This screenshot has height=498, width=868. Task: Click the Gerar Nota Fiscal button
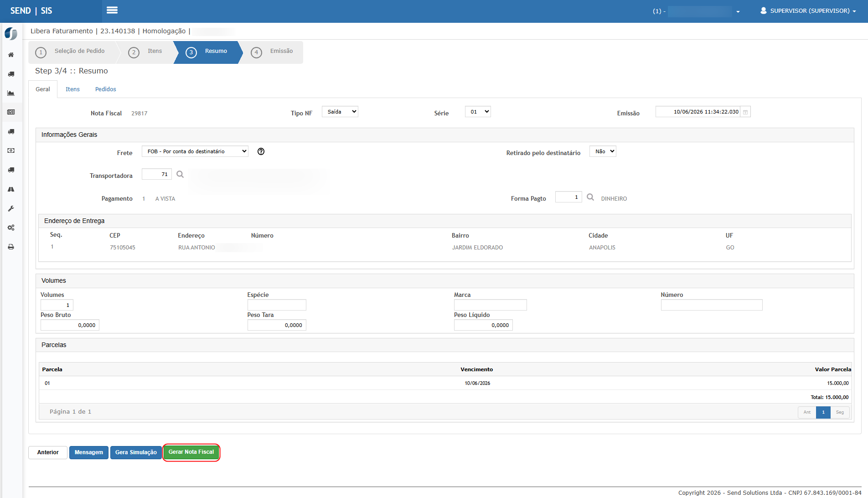pos(191,452)
